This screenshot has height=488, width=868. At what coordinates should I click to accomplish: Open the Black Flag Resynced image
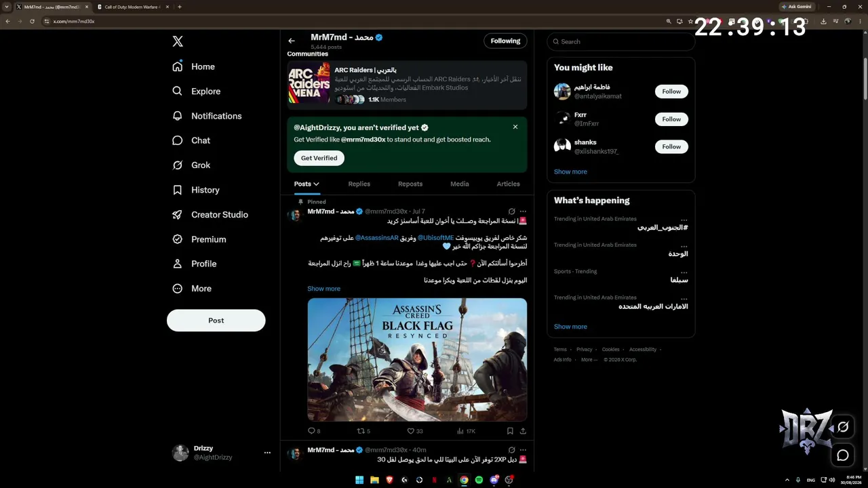pyautogui.click(x=417, y=360)
